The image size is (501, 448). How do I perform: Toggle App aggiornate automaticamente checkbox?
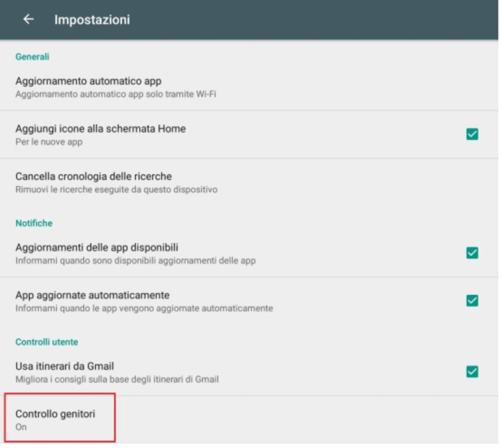[472, 300]
